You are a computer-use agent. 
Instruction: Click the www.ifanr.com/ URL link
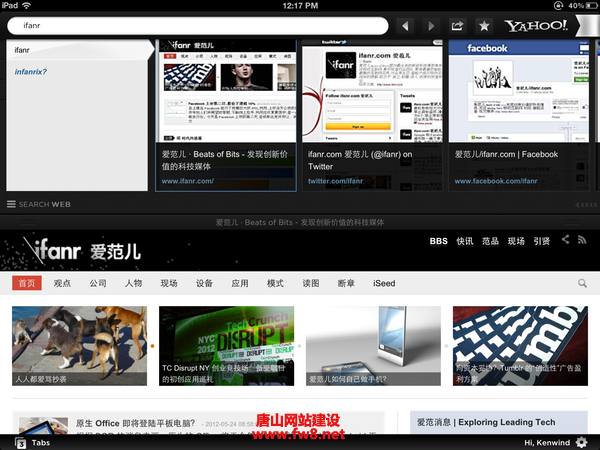188,181
